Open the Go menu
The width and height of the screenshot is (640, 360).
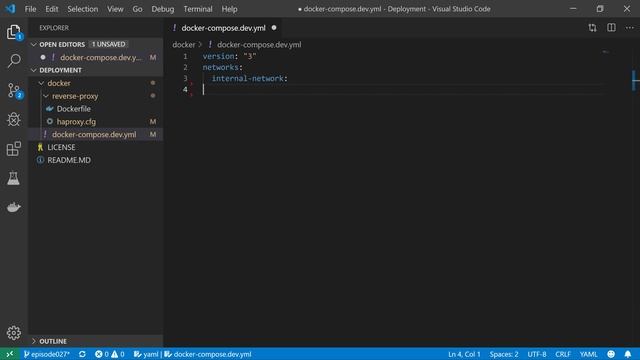(137, 9)
